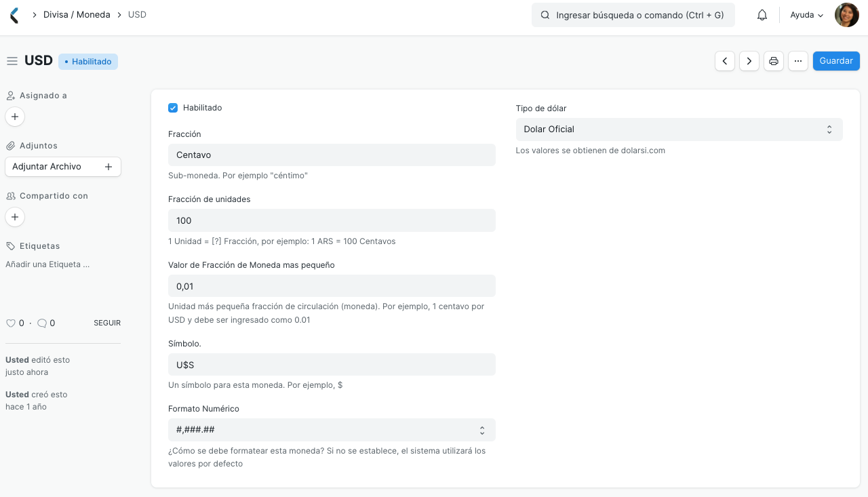Viewport: 868px width, 497px height.
Task: Go to the previous document arrow
Action: tap(725, 61)
